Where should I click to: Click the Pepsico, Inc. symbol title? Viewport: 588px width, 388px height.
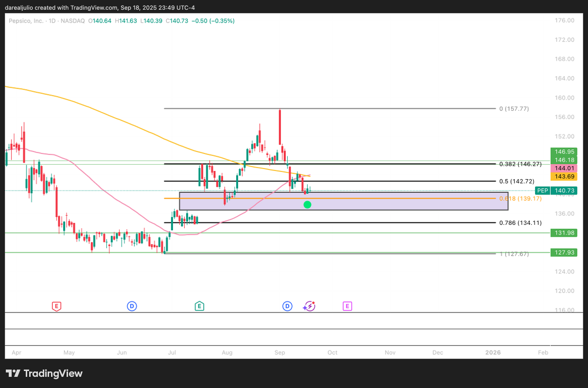tap(25, 21)
